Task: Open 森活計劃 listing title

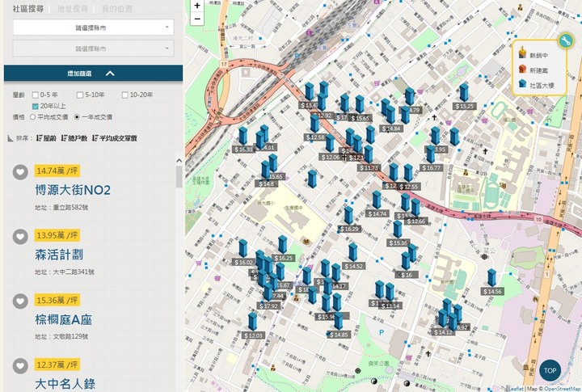Action: (59, 255)
